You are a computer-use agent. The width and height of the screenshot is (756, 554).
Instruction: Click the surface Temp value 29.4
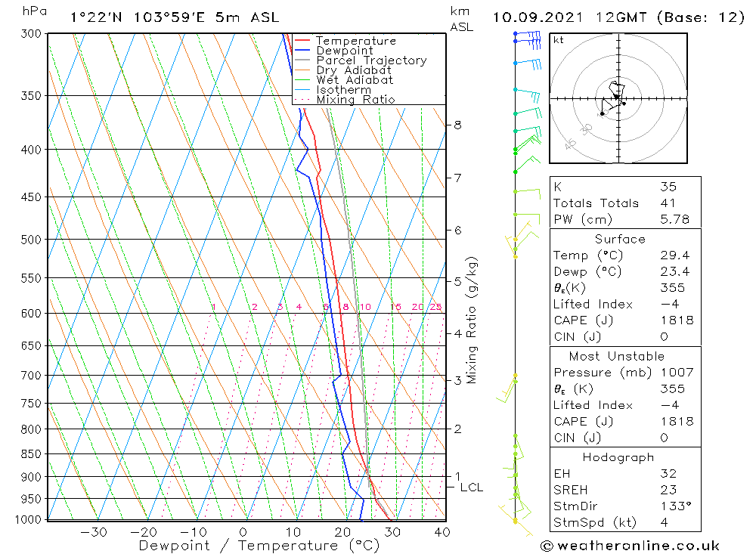(674, 255)
